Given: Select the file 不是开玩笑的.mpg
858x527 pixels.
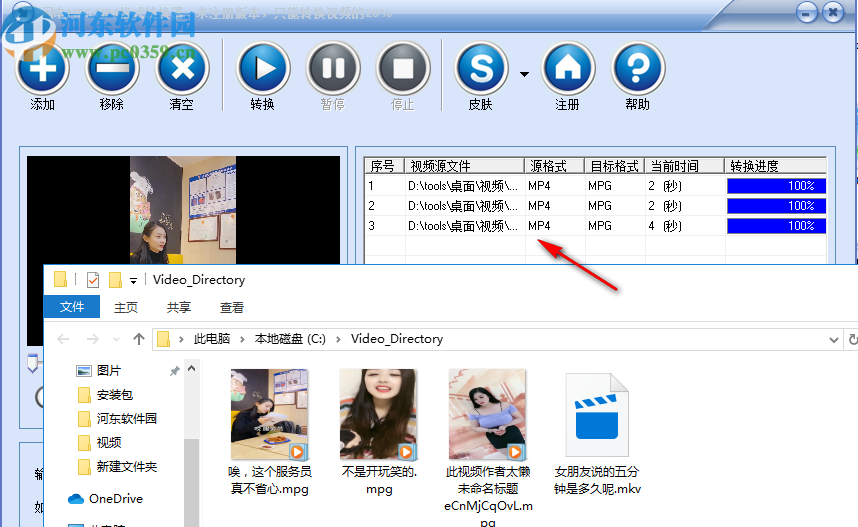Looking at the screenshot, I should click(379, 432).
